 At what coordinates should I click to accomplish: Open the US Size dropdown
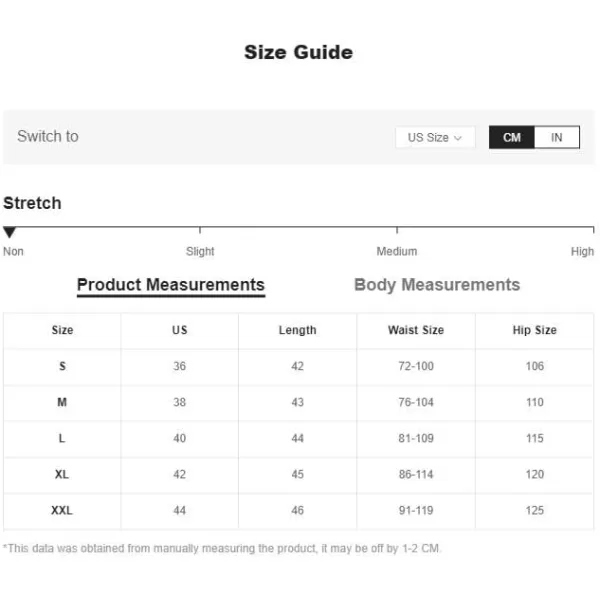[435, 137]
